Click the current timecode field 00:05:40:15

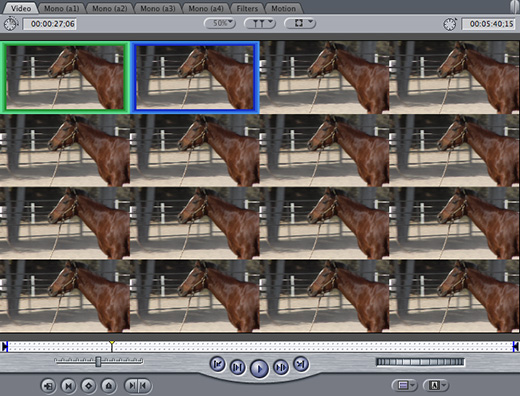point(488,24)
